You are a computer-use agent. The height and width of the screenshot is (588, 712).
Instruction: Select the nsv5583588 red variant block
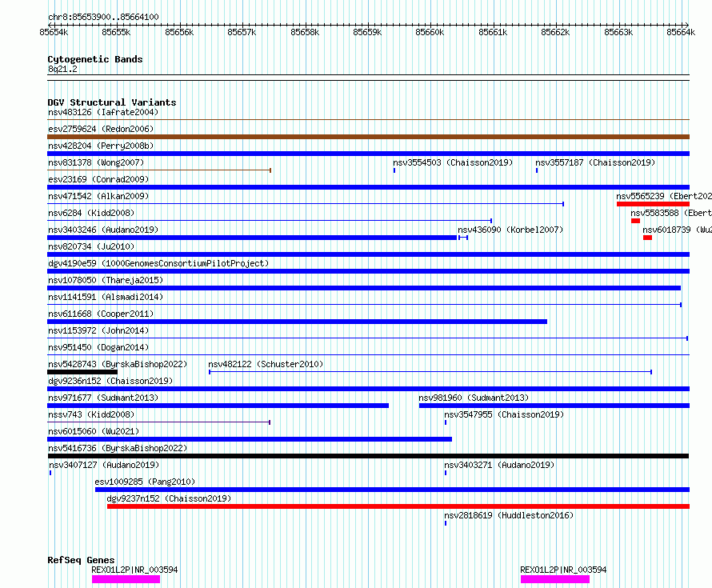(636, 221)
